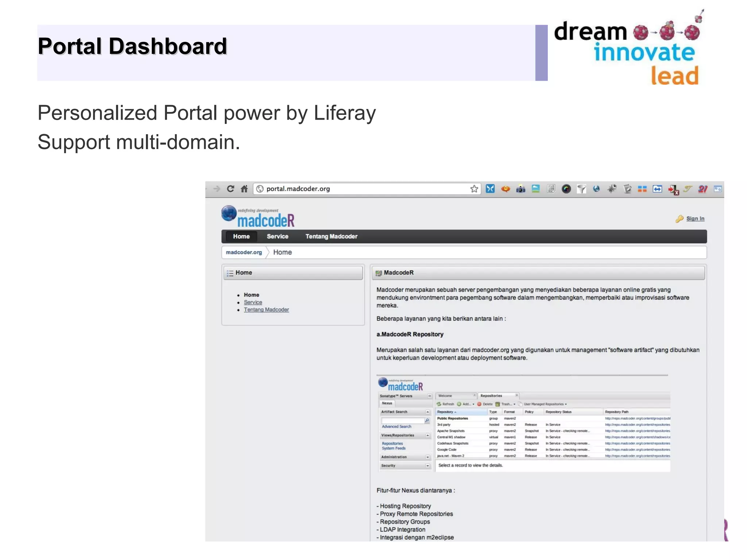Click the color wheel extension icon
Viewport: 747px width, 560px height.
[x=566, y=189]
